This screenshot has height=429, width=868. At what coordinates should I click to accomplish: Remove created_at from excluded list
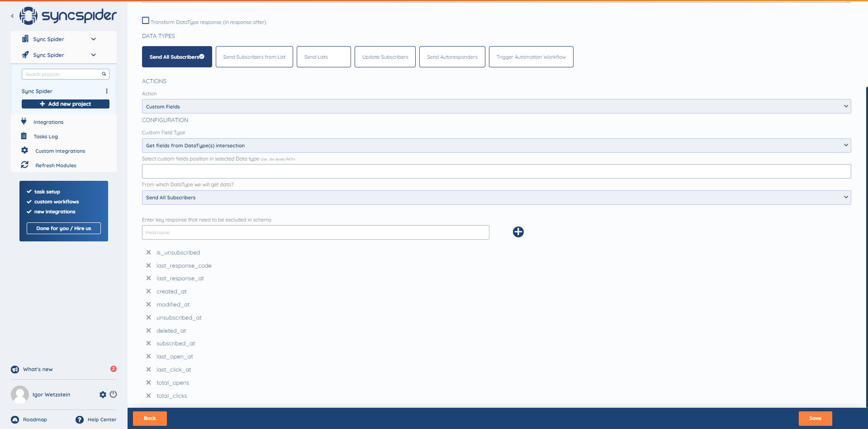148,291
